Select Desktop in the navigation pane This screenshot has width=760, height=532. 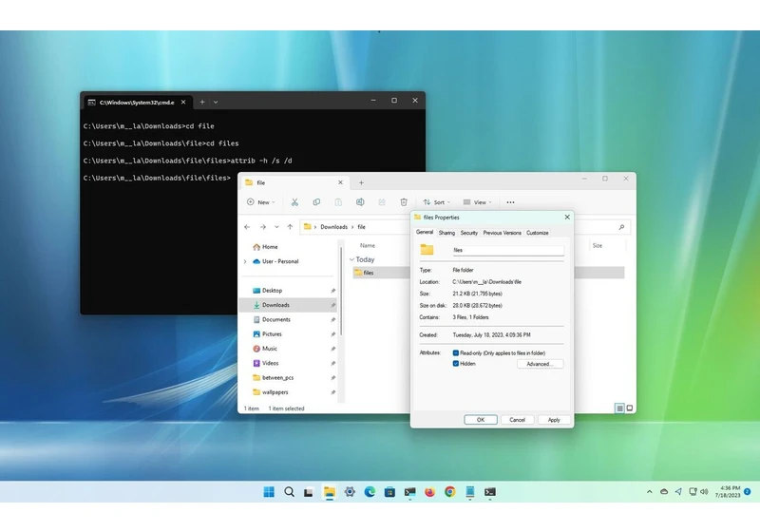click(289, 291)
